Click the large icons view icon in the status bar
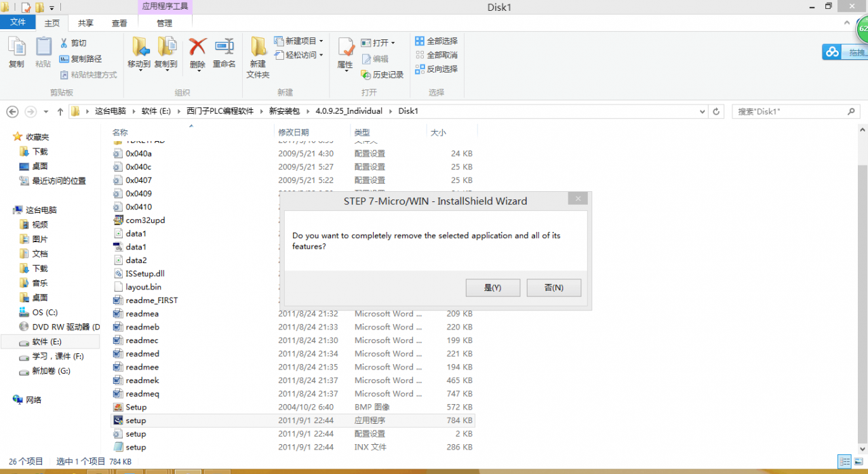 pos(857,461)
